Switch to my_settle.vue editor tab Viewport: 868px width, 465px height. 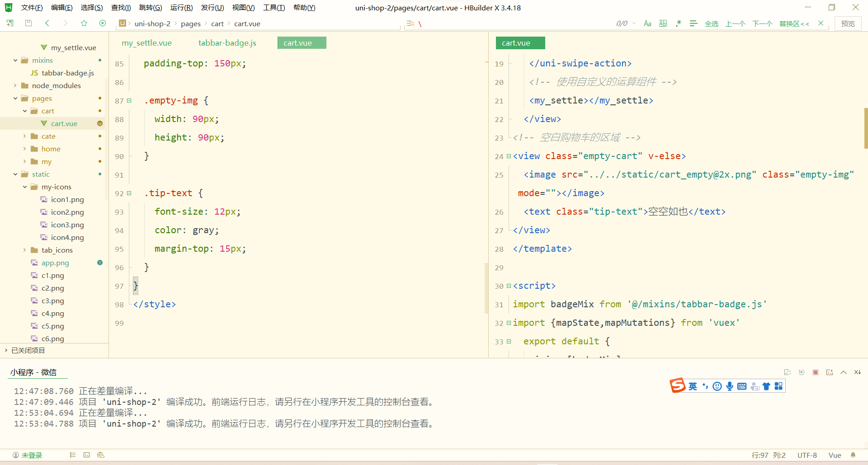click(146, 43)
